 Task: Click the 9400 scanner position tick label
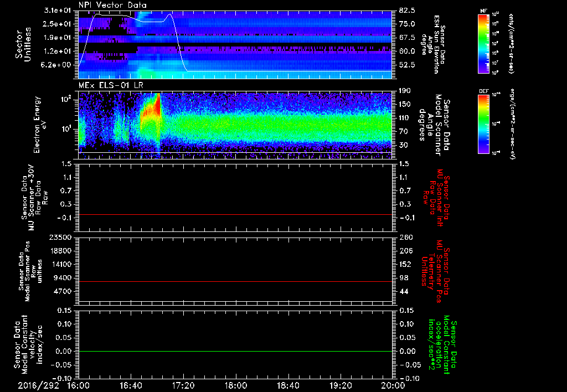(x=63, y=278)
